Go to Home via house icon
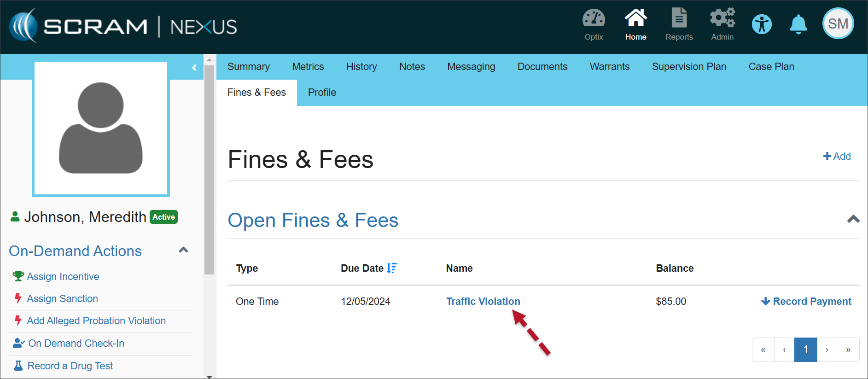The image size is (868, 379). click(635, 19)
